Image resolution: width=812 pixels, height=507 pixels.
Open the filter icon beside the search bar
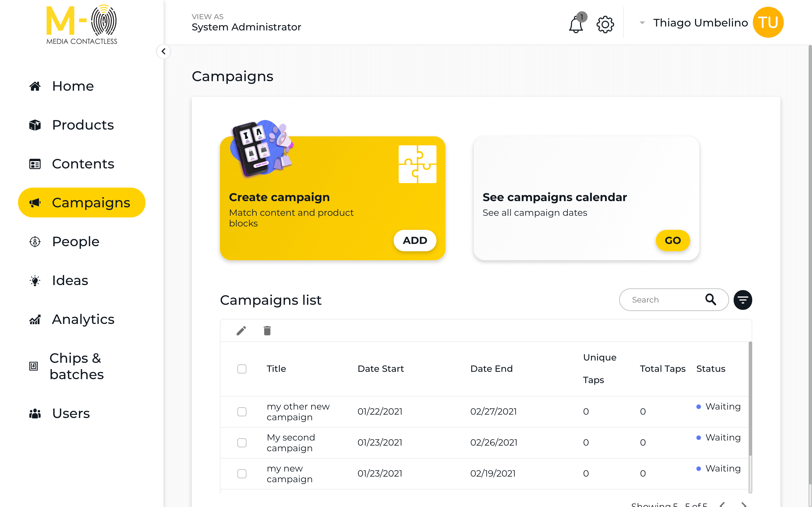pos(743,299)
